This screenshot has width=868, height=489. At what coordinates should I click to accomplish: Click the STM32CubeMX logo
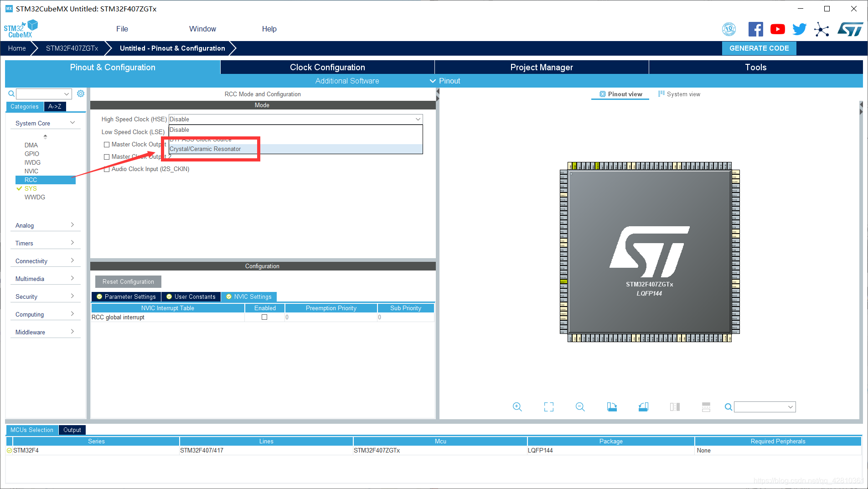[x=21, y=29]
